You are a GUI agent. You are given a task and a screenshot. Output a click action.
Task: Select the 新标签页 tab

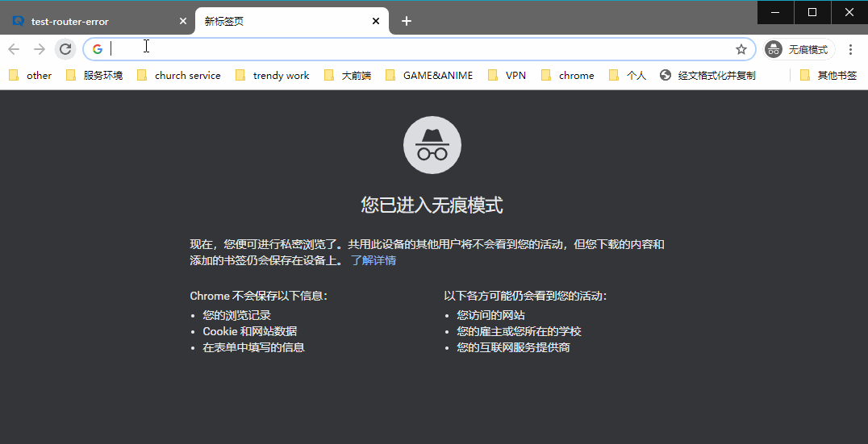coord(292,21)
